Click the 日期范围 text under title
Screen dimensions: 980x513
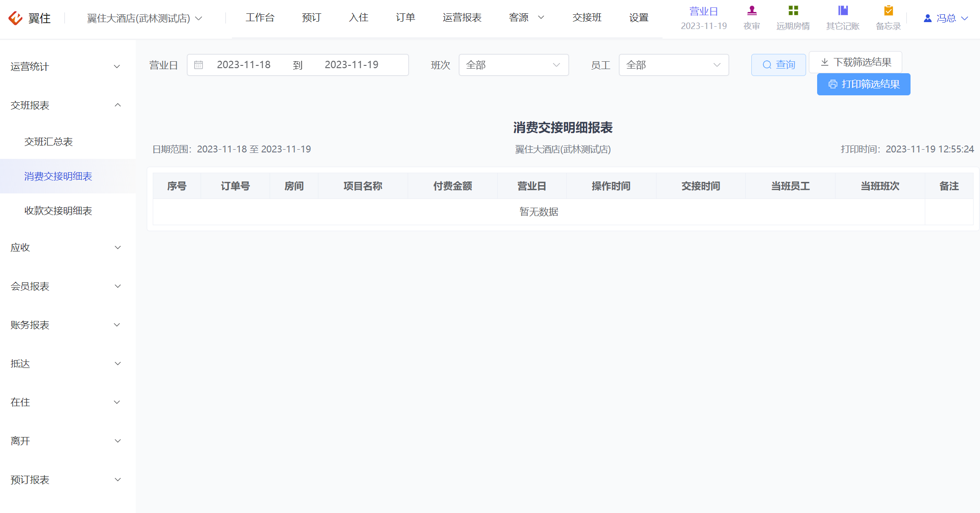(x=231, y=149)
